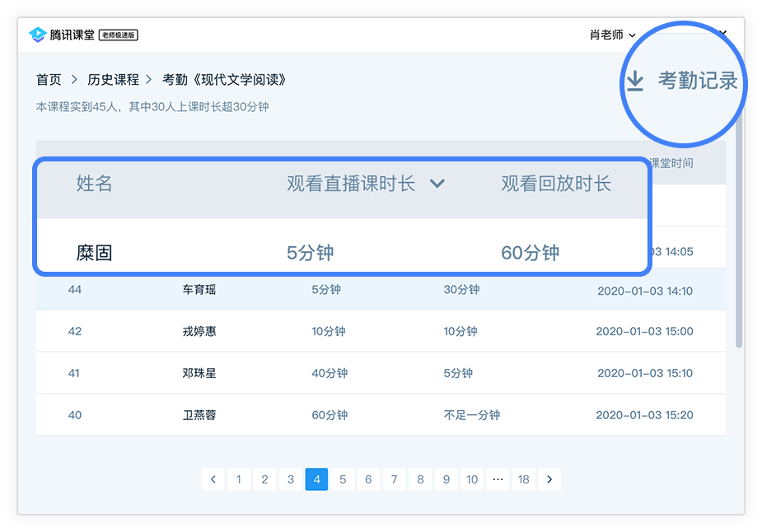The image size is (762, 532).
Task: Go to page 6
Action: click(368, 479)
